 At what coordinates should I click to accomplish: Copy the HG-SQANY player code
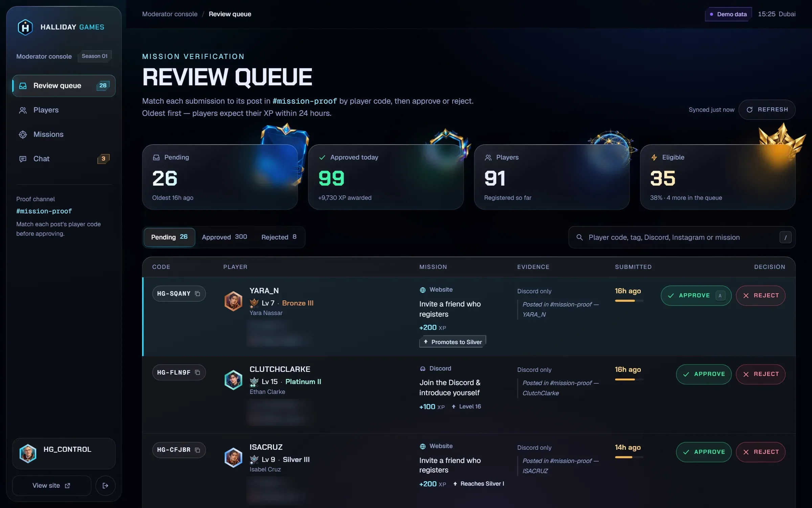[x=198, y=294]
